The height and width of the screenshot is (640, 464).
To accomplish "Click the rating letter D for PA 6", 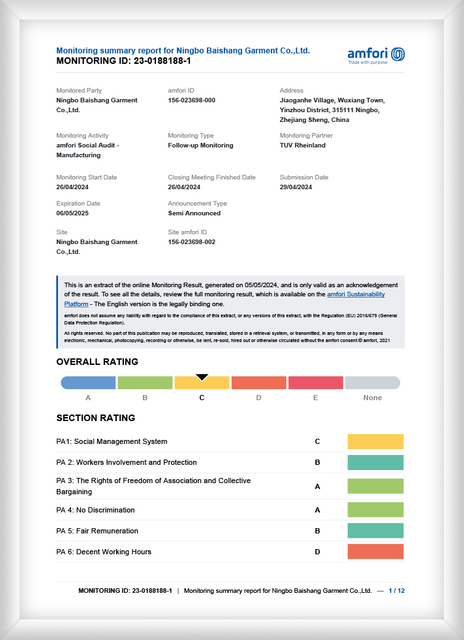I will (x=317, y=552).
